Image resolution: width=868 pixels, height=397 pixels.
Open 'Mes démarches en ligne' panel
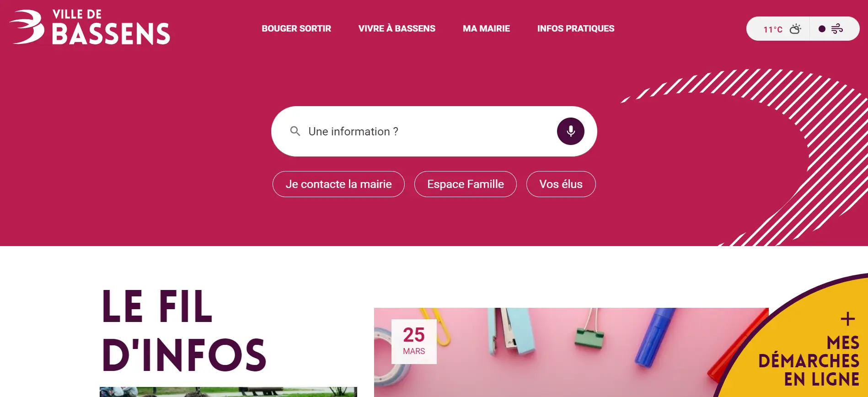tap(809, 361)
